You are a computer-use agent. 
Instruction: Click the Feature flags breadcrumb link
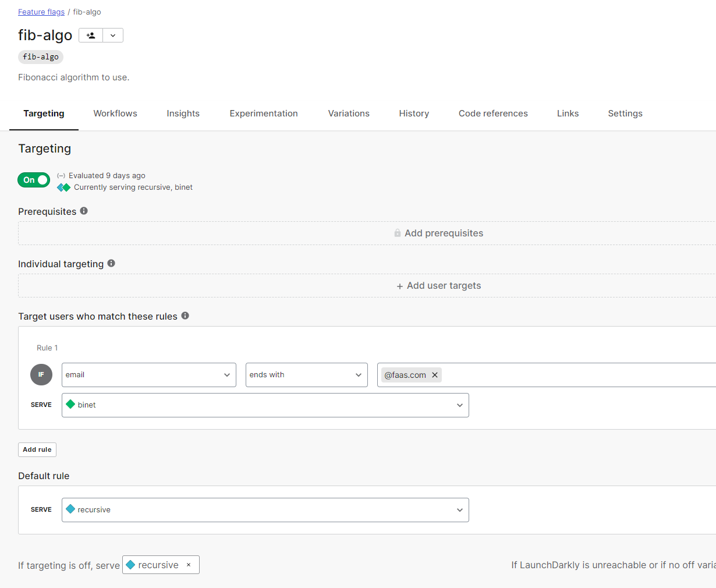coord(41,12)
